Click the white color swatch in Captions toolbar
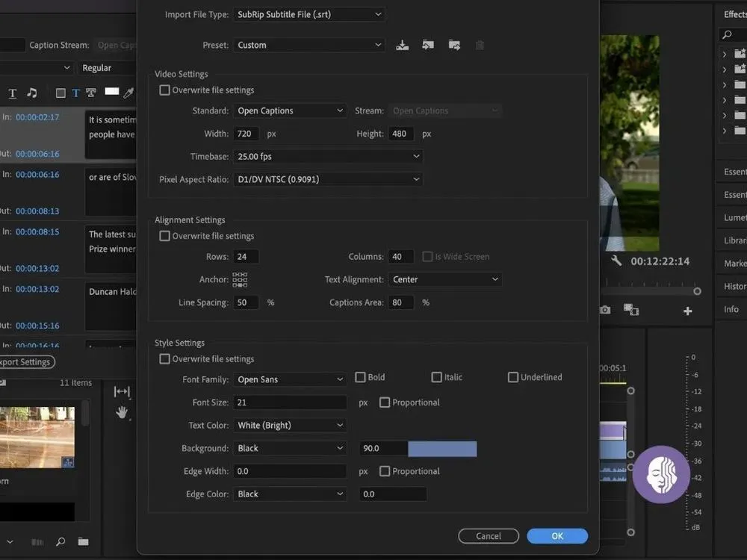The height and width of the screenshot is (560, 747). click(x=111, y=91)
